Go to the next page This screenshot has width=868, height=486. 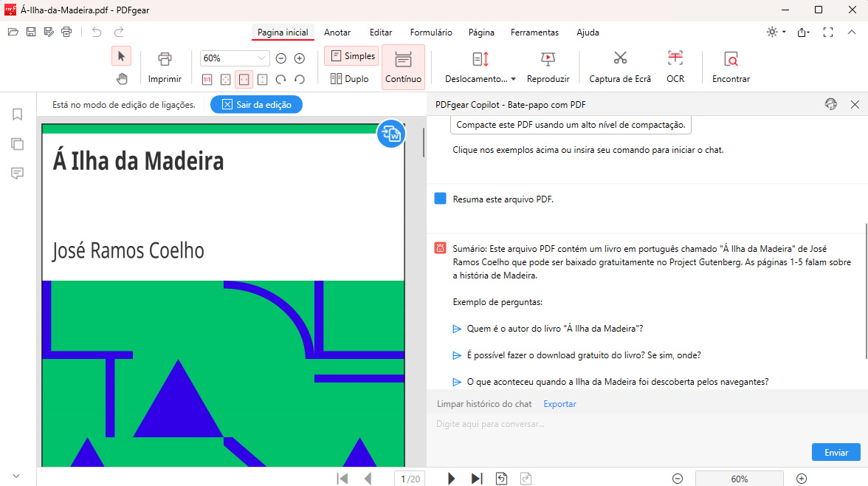(x=451, y=478)
